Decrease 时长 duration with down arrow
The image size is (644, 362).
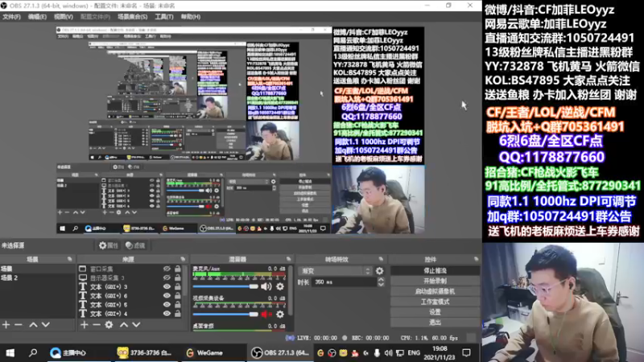tap(381, 285)
